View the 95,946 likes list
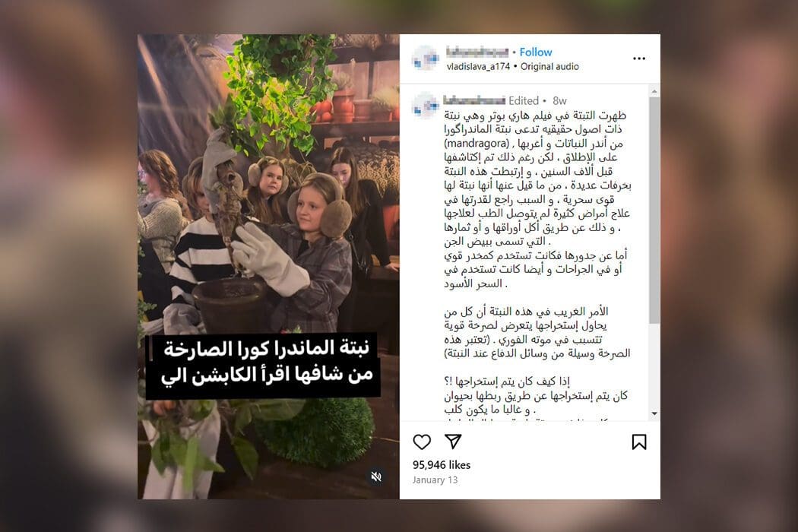The height and width of the screenshot is (532, 798). click(x=442, y=465)
